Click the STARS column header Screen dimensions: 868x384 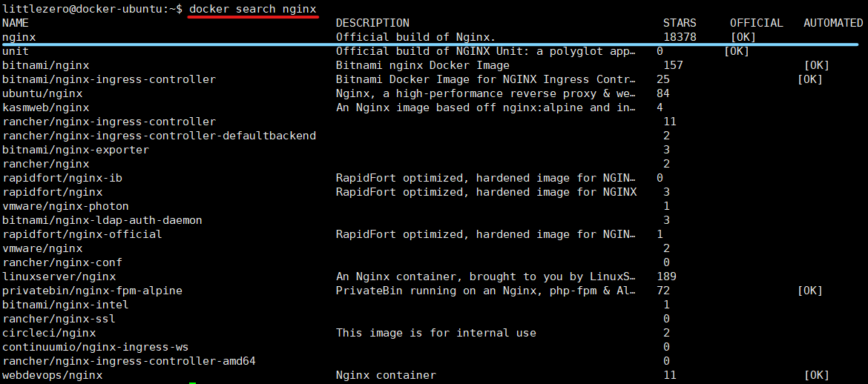[x=680, y=23]
